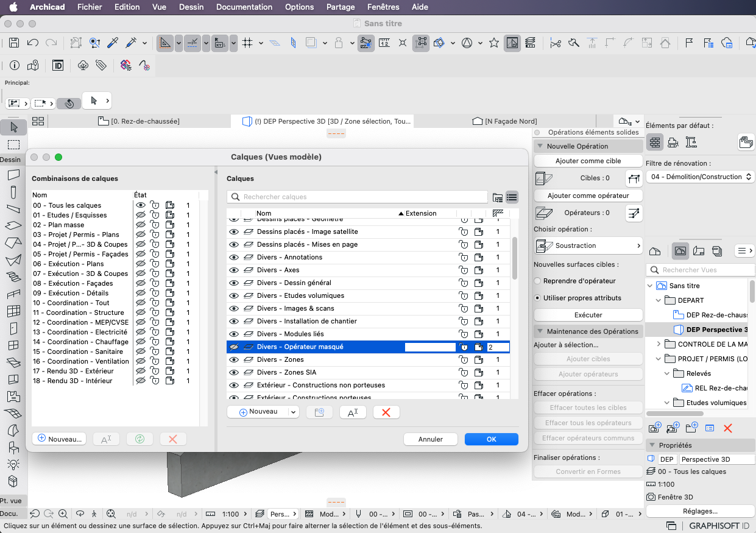756x533 pixels.
Task: Toggle eye of 17 - Rendu 3D - Extérieur
Action: (140, 371)
